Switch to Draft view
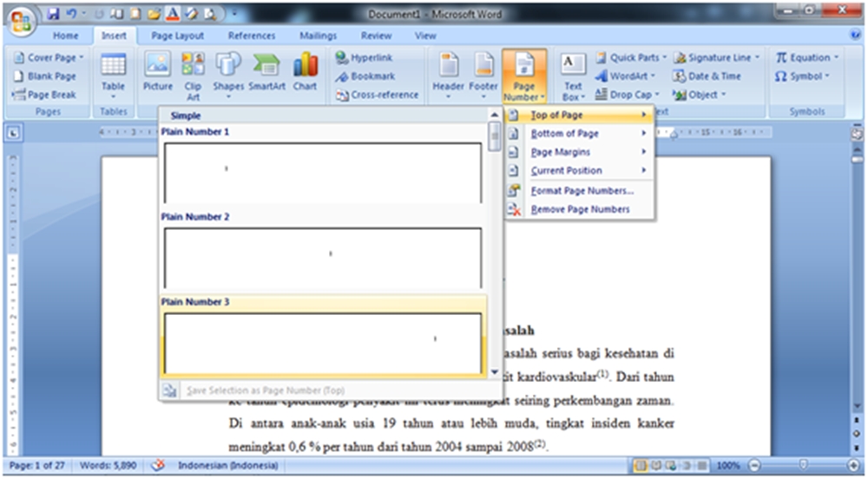 (701, 466)
